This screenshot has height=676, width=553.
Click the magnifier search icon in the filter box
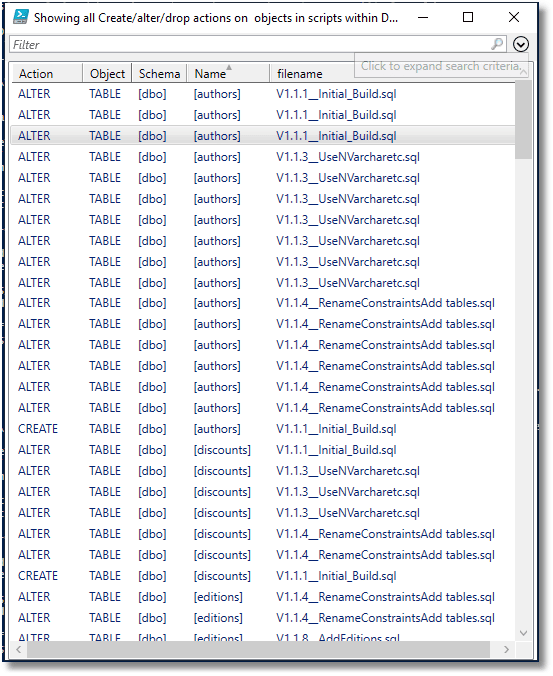[497, 44]
